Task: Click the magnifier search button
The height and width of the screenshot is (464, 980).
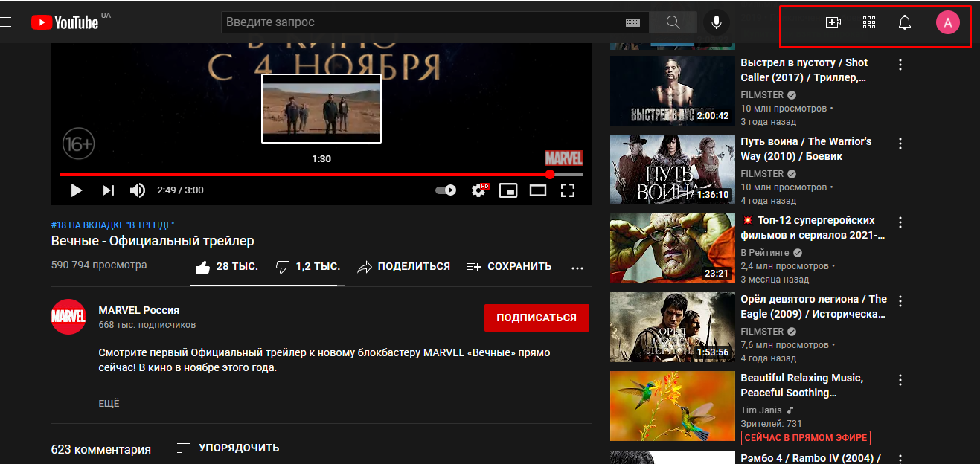Action: coord(673,22)
